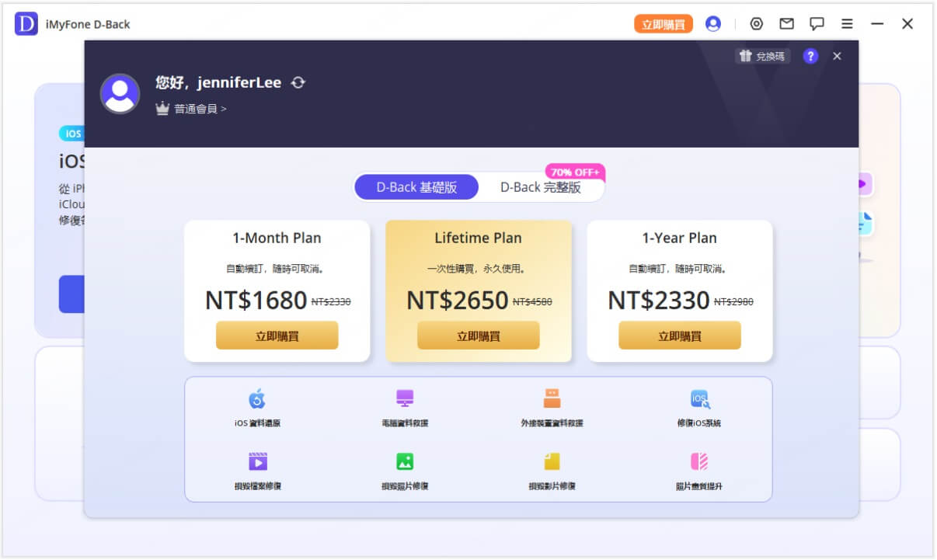Click the struck-through NT$2980 price
This screenshot has width=937, height=560.
(x=733, y=302)
